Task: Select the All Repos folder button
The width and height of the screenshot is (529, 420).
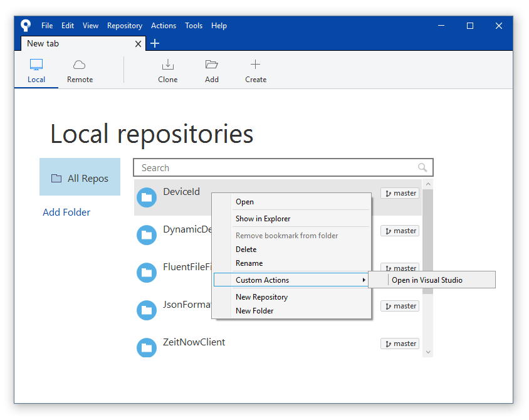Action: [80, 178]
